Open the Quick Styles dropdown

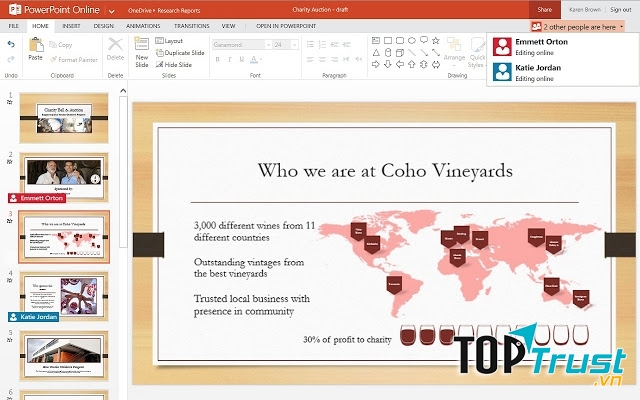coord(477,52)
